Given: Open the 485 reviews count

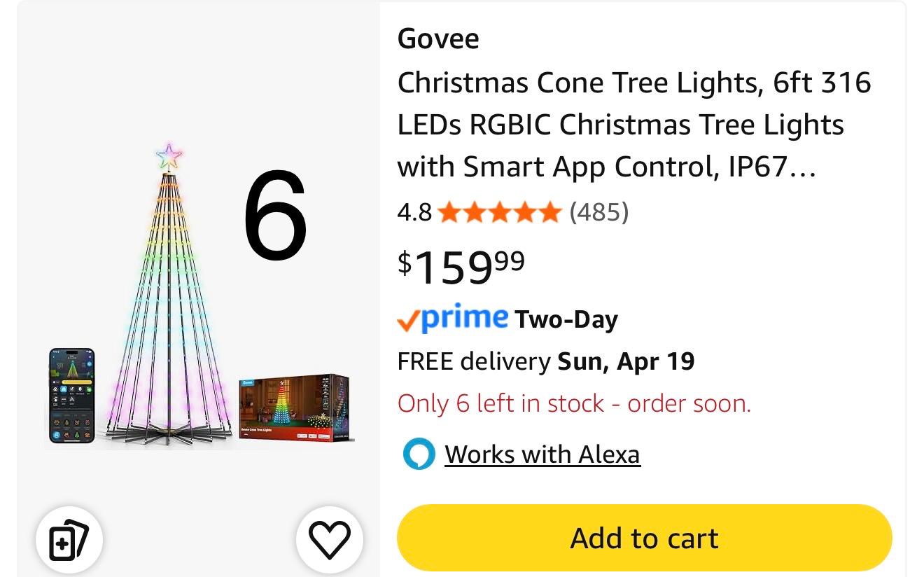Looking at the screenshot, I should click(598, 211).
